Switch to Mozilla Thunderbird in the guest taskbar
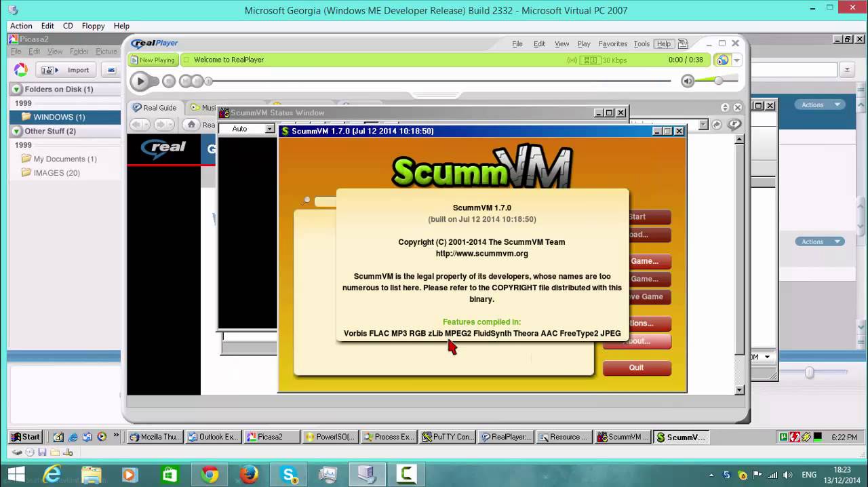This screenshot has width=868, height=487. [155, 437]
